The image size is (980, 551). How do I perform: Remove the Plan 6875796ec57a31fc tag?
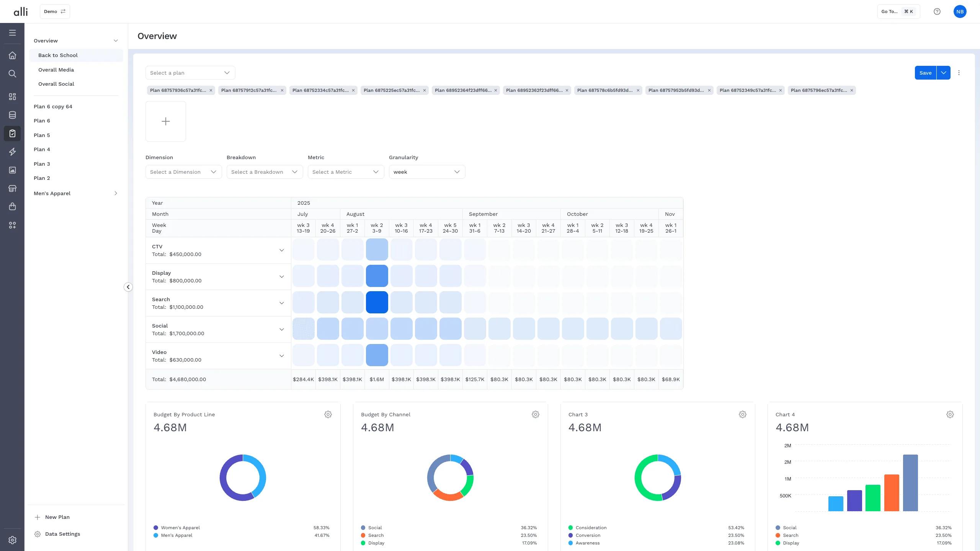[852, 90]
